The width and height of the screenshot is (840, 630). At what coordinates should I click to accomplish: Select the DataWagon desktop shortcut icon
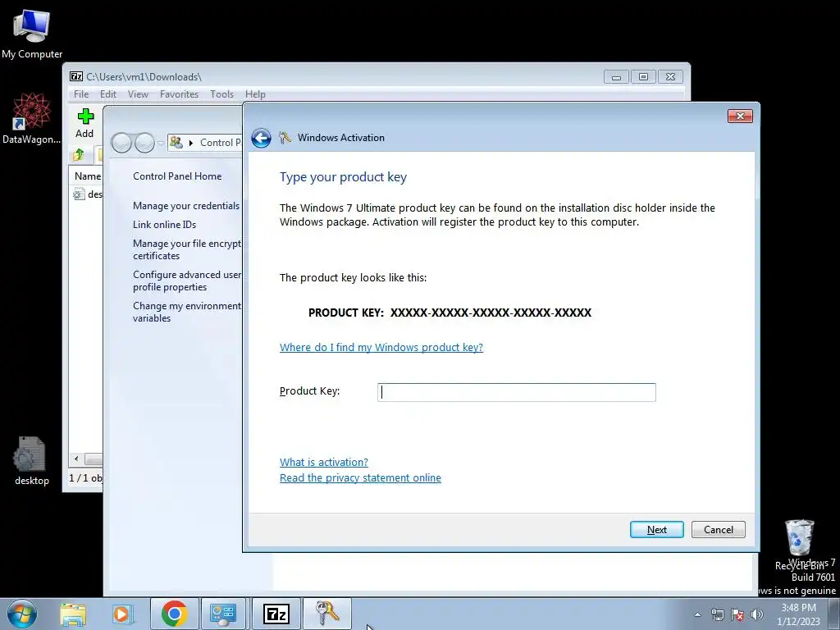[32, 118]
